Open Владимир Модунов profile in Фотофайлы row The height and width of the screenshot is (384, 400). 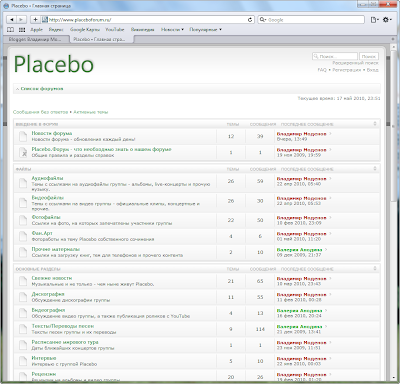point(301,218)
